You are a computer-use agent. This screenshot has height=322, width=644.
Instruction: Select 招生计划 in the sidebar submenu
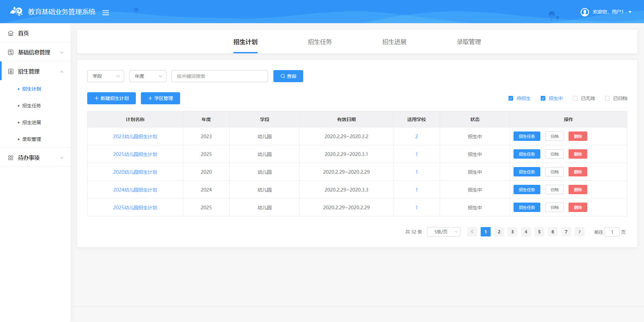(x=32, y=89)
